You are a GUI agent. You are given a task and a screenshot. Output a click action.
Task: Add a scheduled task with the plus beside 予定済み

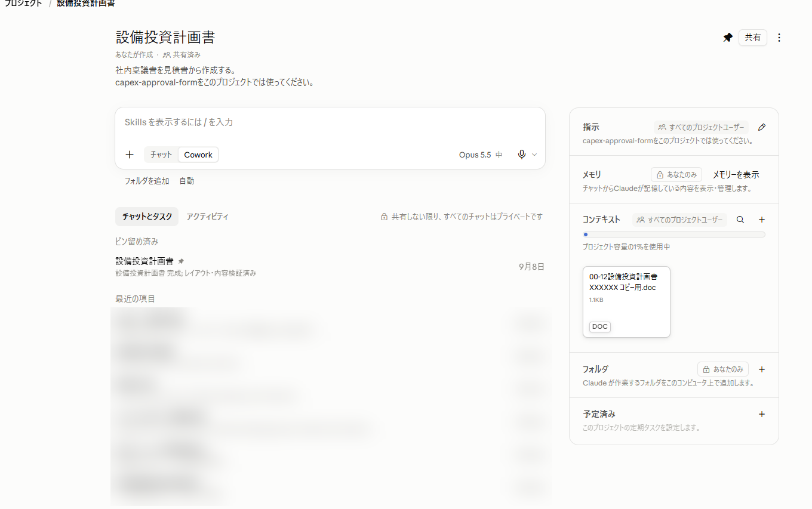click(x=762, y=414)
